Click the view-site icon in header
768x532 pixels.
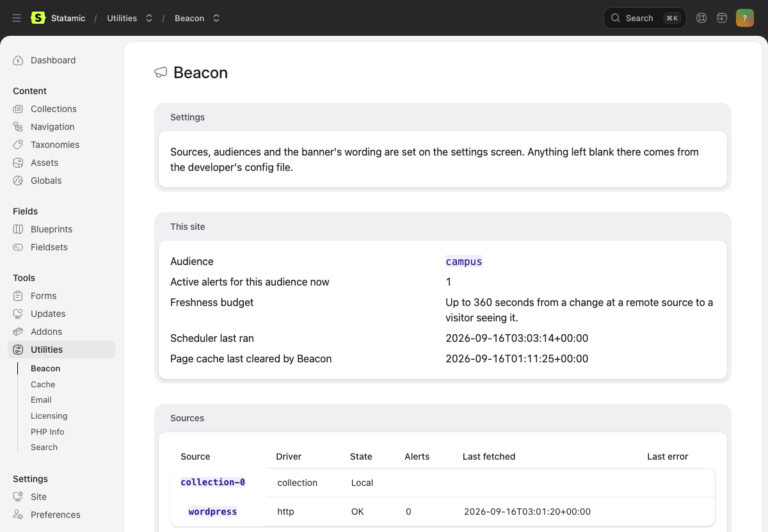pos(722,18)
